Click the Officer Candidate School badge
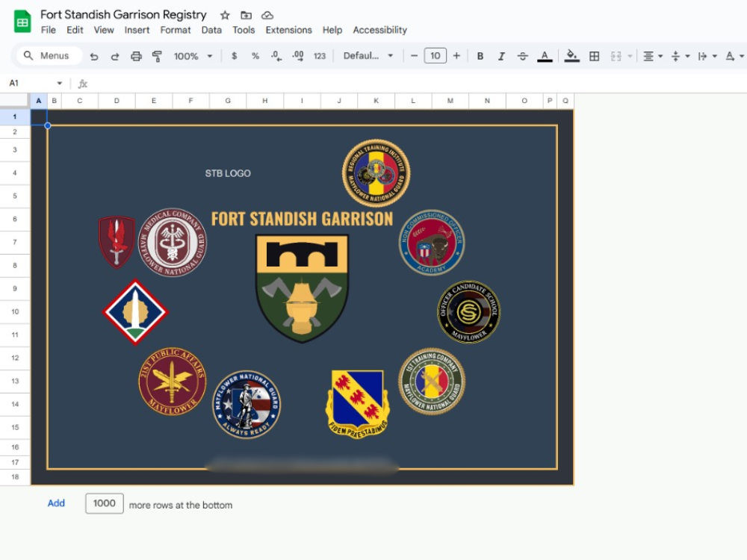747x560 pixels. (469, 311)
